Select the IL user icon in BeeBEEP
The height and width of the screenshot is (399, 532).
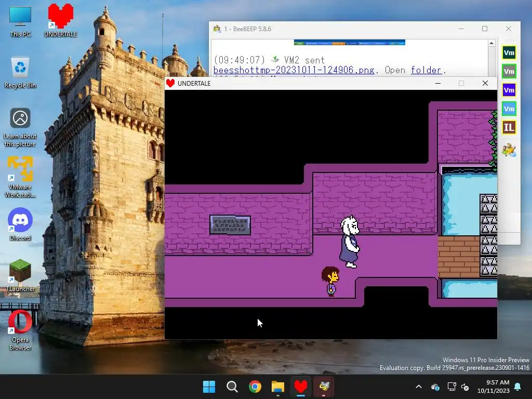click(509, 127)
